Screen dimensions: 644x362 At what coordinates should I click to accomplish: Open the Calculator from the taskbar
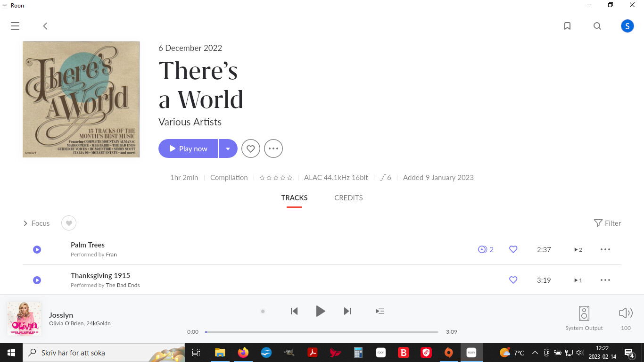pyautogui.click(x=358, y=352)
